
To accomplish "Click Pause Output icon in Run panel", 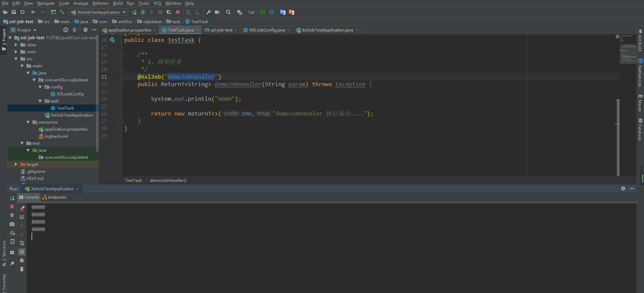I will pos(12,215).
